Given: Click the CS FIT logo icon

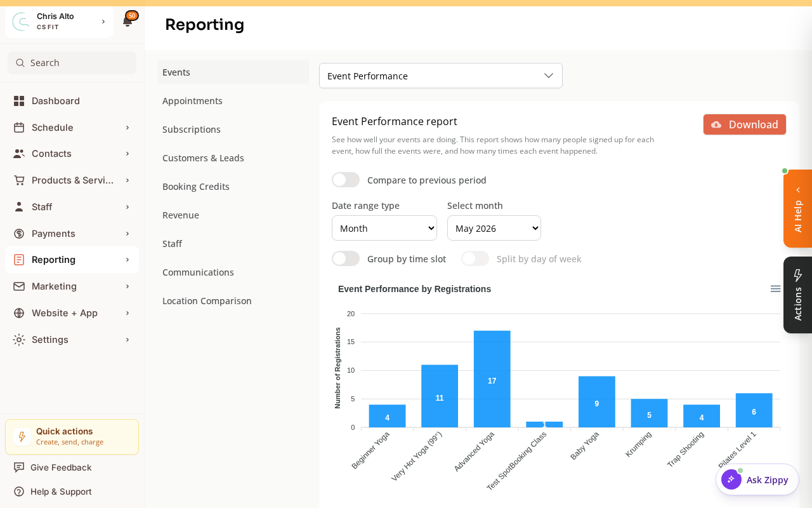Looking at the screenshot, I should [x=21, y=22].
